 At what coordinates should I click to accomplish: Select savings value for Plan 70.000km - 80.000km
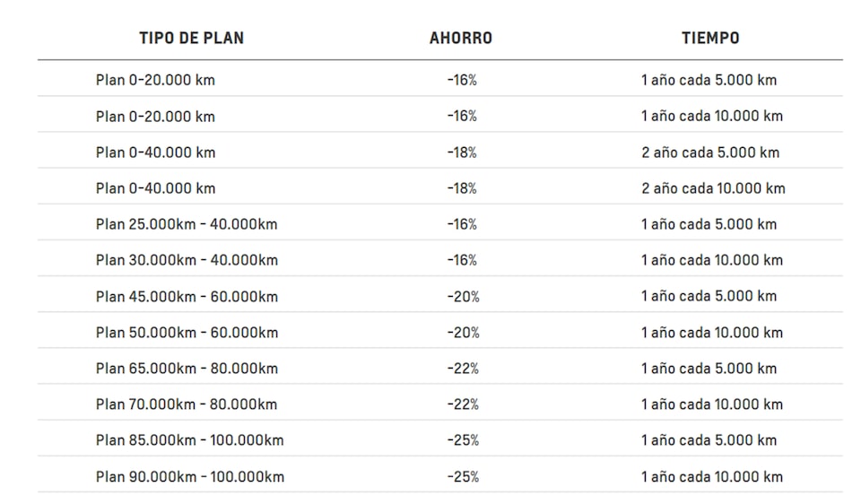(x=463, y=404)
